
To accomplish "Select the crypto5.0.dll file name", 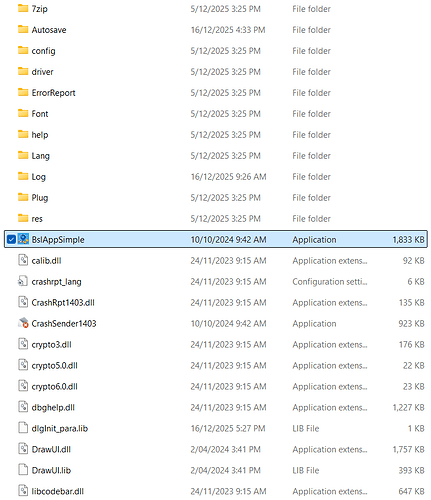I will click(x=54, y=366).
